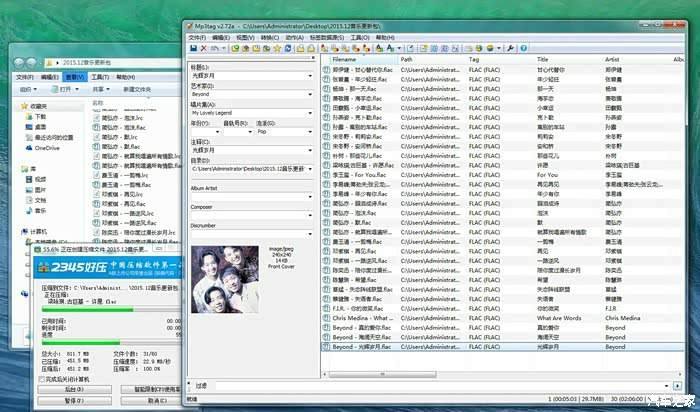700x412 pixels.
Task: Open the 查看(V) menu in Explorer
Action: [74, 76]
